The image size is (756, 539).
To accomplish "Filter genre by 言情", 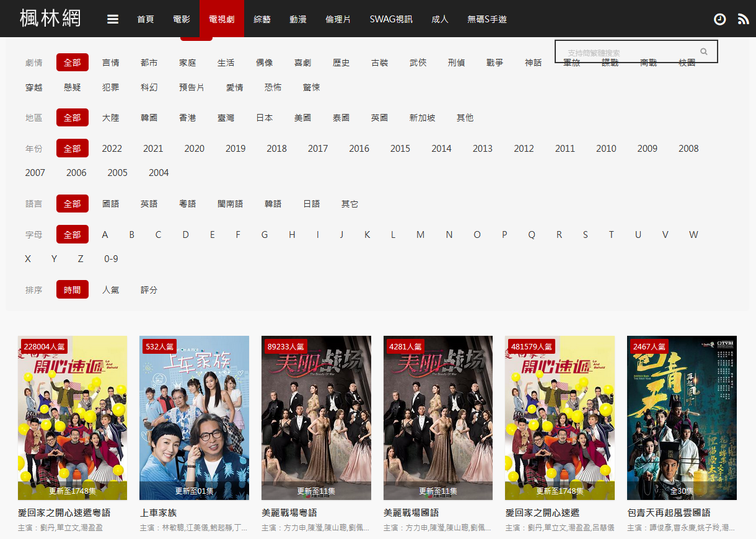I will pos(111,63).
